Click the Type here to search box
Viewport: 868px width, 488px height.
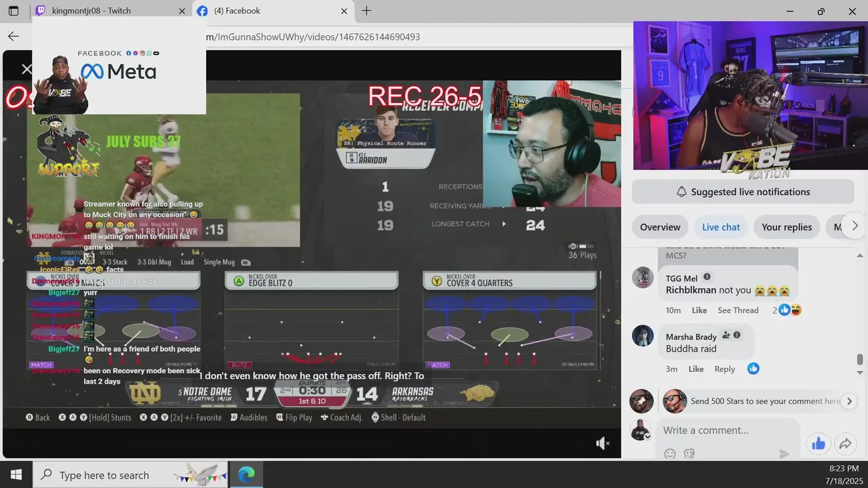tap(131, 474)
